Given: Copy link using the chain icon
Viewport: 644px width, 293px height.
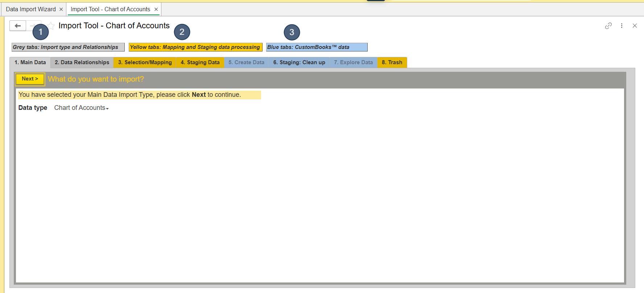Looking at the screenshot, I should pyautogui.click(x=608, y=26).
